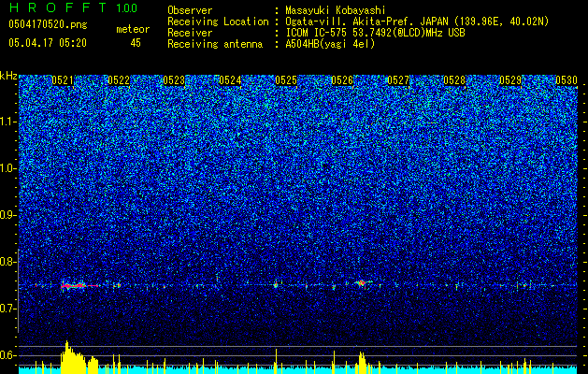588x374 pixels.
Task: Click the Receiving antenna label
Action: tap(215, 44)
